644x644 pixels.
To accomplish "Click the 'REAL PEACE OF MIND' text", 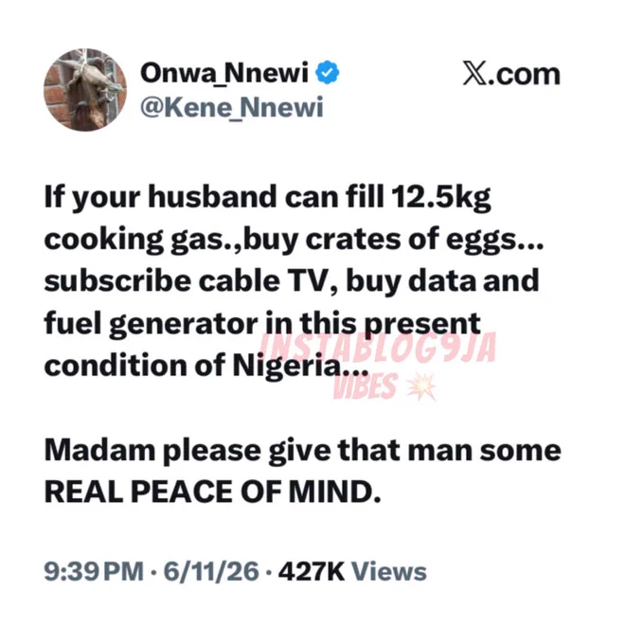I will click(212, 492).
